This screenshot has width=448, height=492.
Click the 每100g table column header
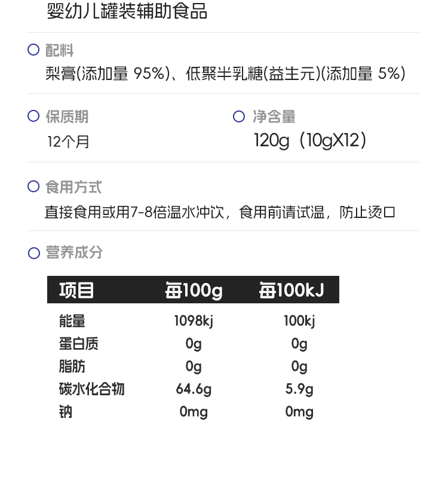click(194, 290)
